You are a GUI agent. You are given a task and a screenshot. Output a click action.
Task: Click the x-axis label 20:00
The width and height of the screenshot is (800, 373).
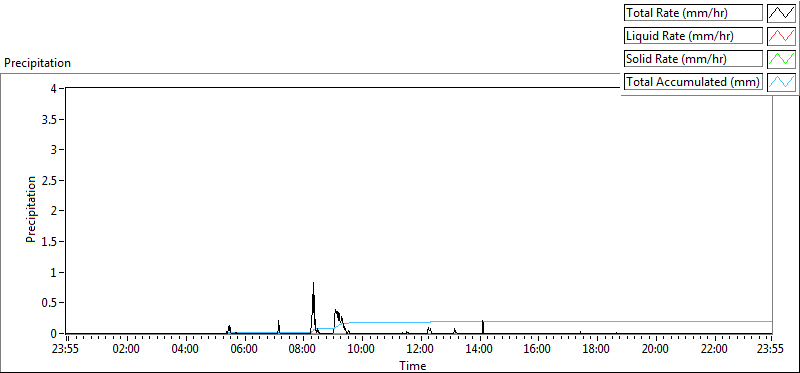coord(655,349)
